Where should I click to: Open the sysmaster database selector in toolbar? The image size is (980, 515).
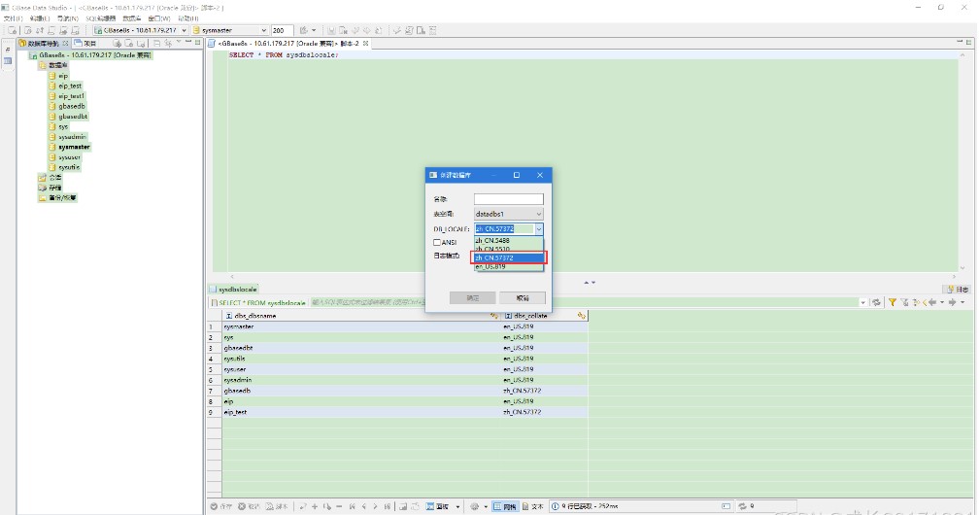point(230,30)
